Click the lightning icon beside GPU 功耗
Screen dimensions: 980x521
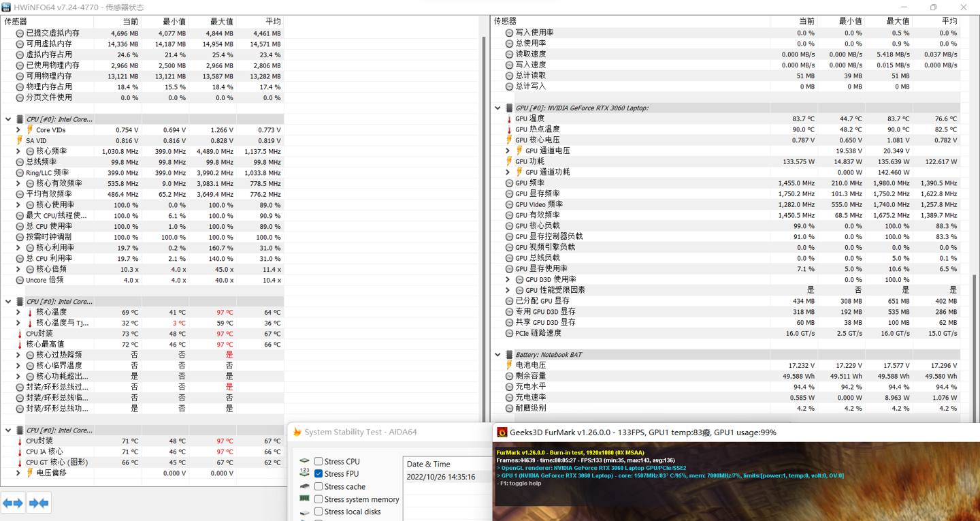[508, 161]
